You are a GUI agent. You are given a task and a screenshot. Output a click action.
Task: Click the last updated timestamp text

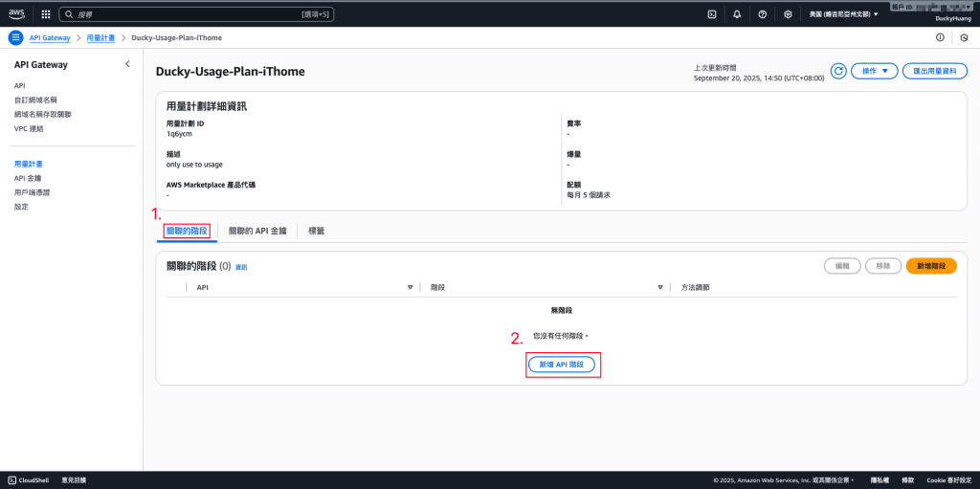[x=759, y=78]
